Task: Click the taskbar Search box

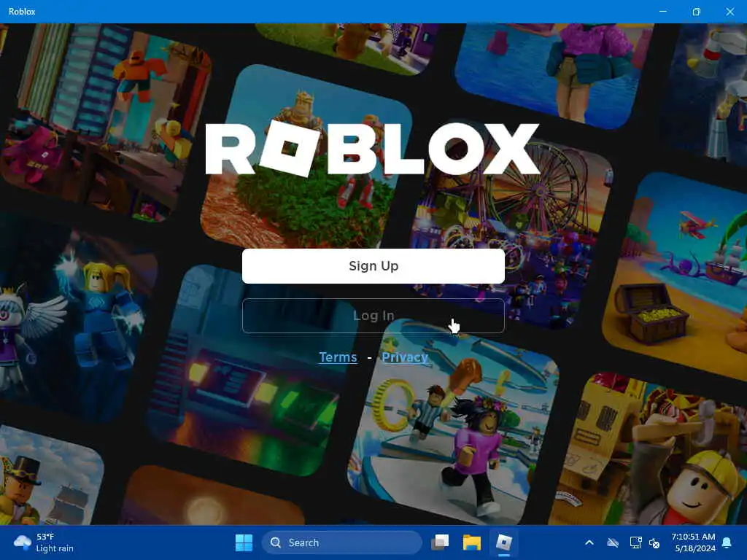Action: click(341, 542)
